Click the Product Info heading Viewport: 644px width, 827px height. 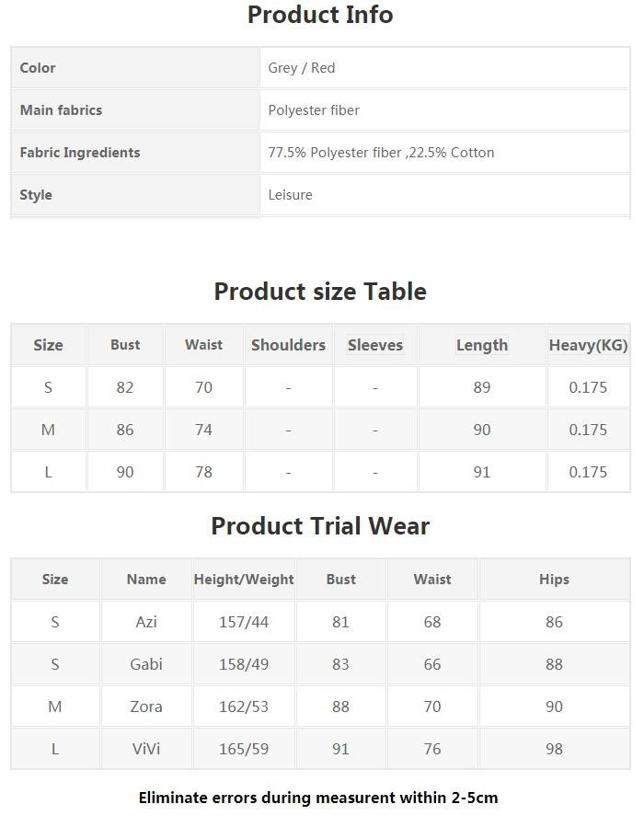point(320,15)
